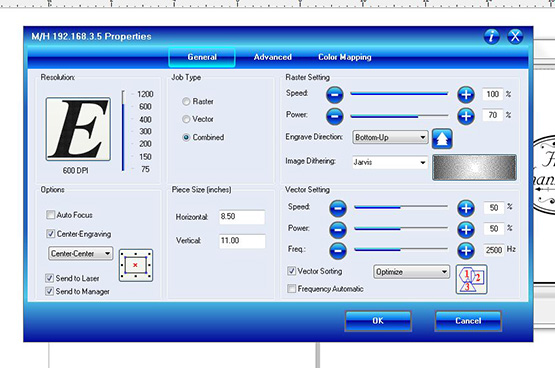Click the vertical resolution DPI slider
This screenshot has height=368, width=555.
click(123, 131)
